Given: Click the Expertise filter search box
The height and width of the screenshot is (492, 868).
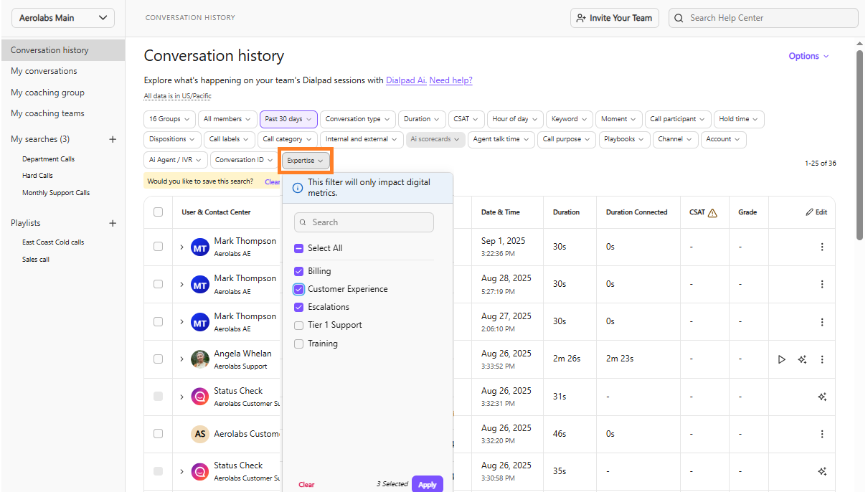Looking at the screenshot, I should (364, 222).
